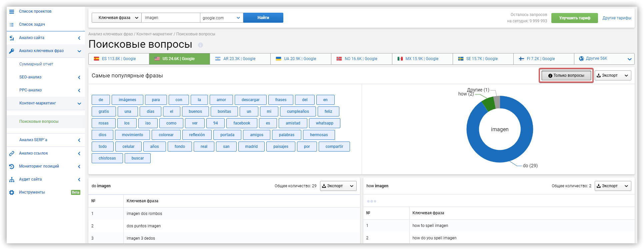Image resolution: width=644 pixels, height=250 pixels.
Task: Click the green 'how' segment of donut chart
Action: (x=488, y=104)
